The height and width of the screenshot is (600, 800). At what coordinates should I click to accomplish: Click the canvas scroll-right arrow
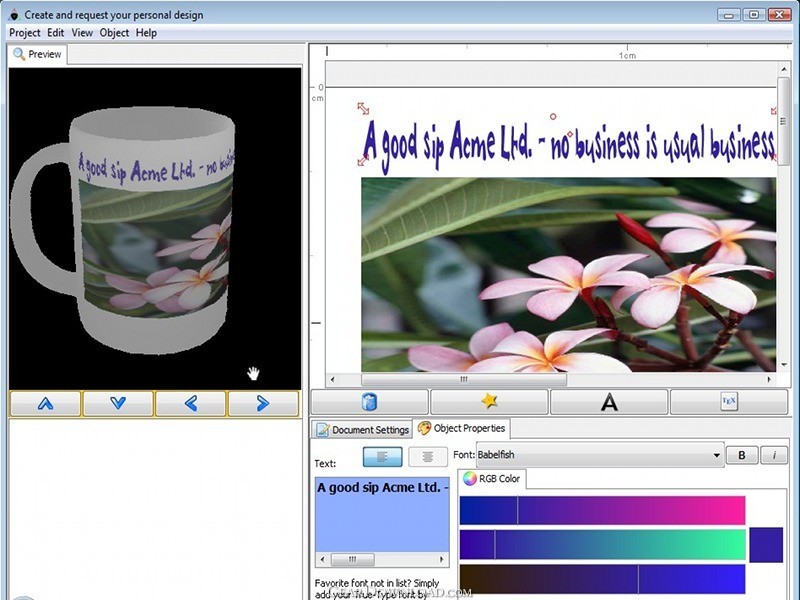(x=769, y=380)
